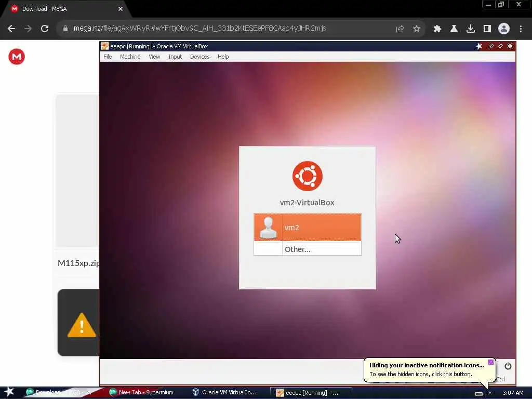The height and width of the screenshot is (399, 532).
Task: Click the 3:07 AM taskbar clock
Action: [513, 393]
